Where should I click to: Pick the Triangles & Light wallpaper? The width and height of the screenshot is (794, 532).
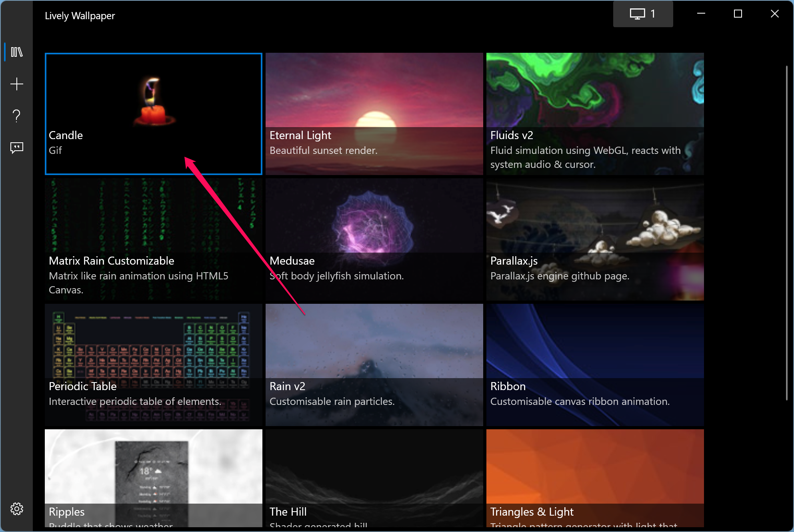(595, 478)
